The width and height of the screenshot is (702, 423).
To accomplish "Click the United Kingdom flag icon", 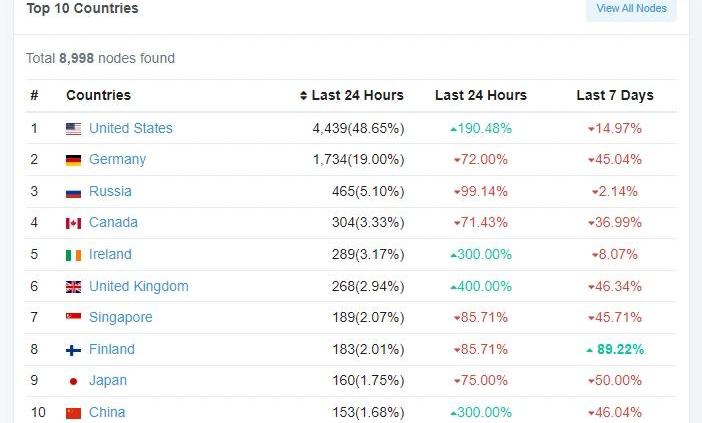I will (73, 287).
